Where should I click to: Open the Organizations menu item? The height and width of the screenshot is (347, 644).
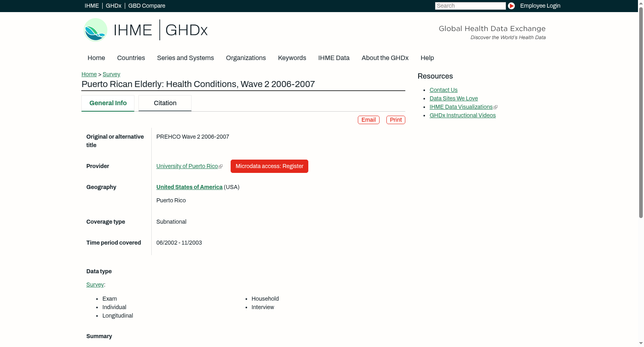pyautogui.click(x=246, y=58)
